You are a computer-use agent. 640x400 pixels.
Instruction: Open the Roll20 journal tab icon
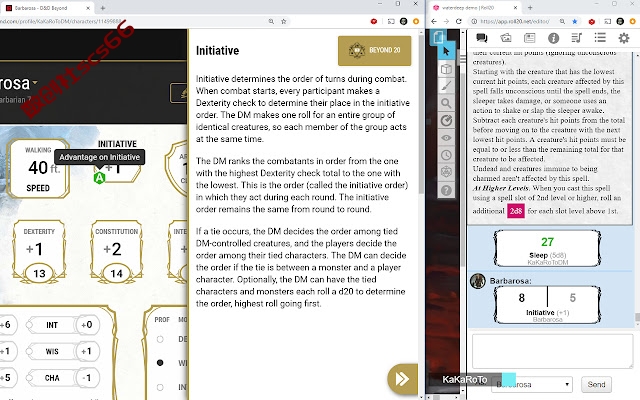coord(529,38)
